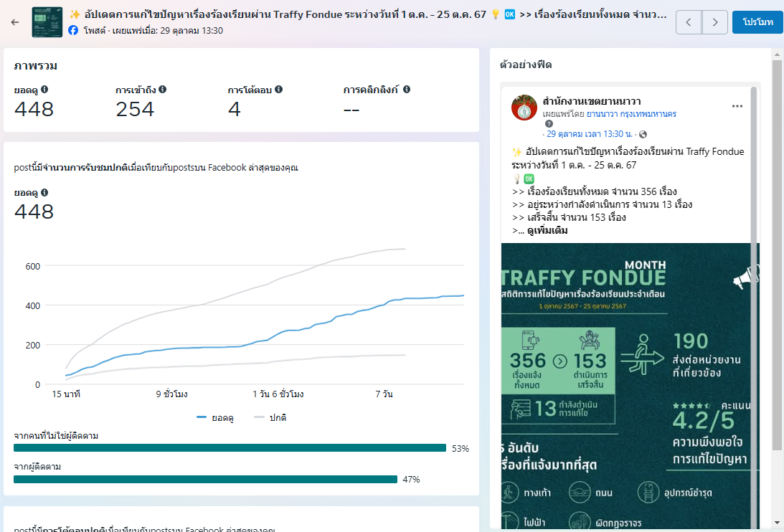Click the info icon beside การโต้ตอบ

(x=278, y=90)
